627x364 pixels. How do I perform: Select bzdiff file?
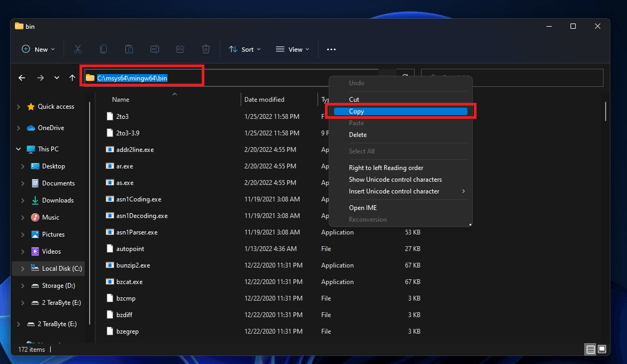[x=124, y=315]
